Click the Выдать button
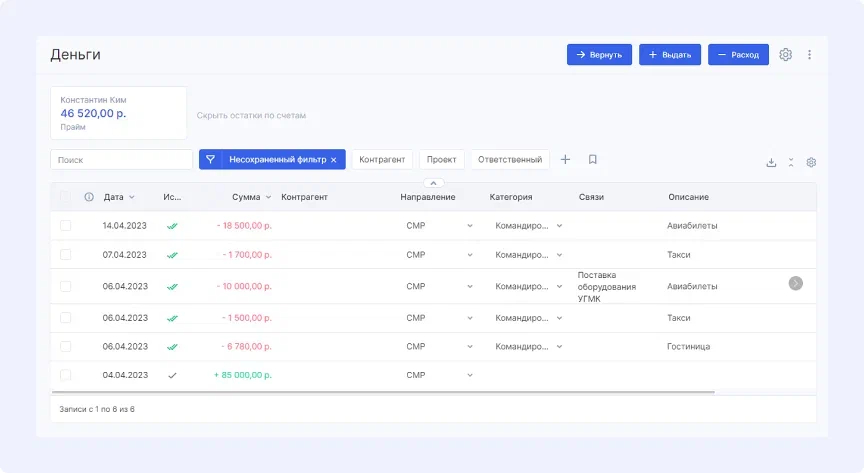This screenshot has height=473, width=864. click(x=669, y=55)
